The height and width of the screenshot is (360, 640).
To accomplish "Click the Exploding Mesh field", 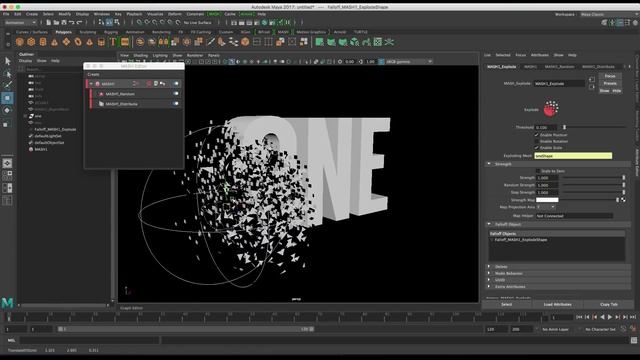I will 573,156.
